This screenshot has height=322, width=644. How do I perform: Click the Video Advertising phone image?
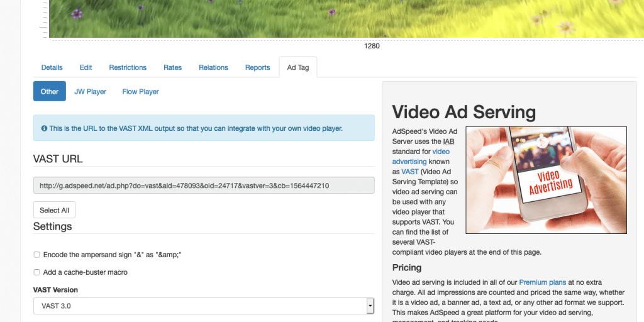tap(547, 180)
